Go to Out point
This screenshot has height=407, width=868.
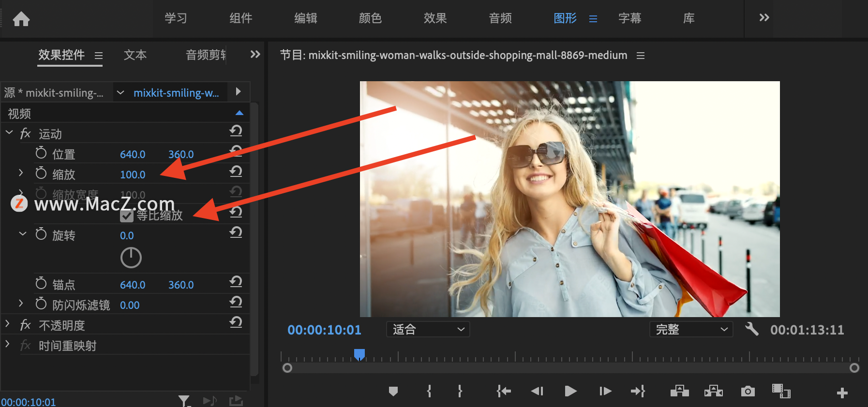pyautogui.click(x=638, y=391)
